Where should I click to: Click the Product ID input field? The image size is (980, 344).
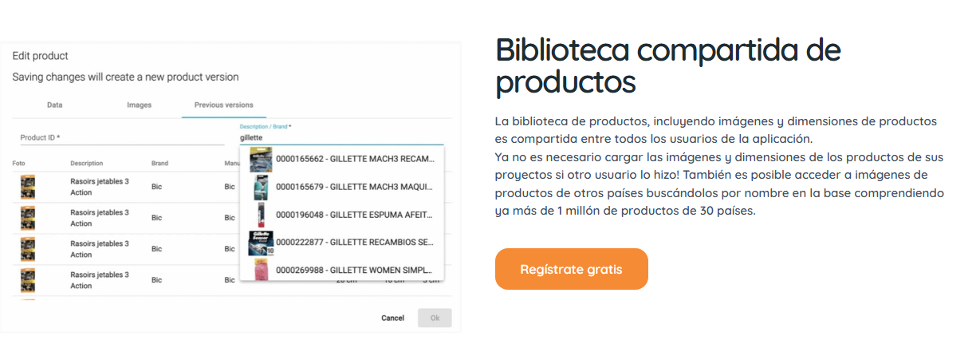click(x=122, y=137)
